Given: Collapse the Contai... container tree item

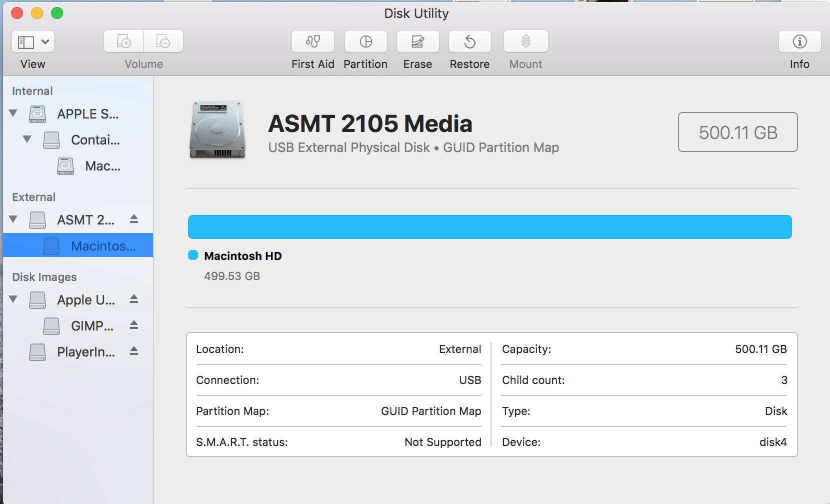Looking at the screenshot, I should [x=27, y=139].
